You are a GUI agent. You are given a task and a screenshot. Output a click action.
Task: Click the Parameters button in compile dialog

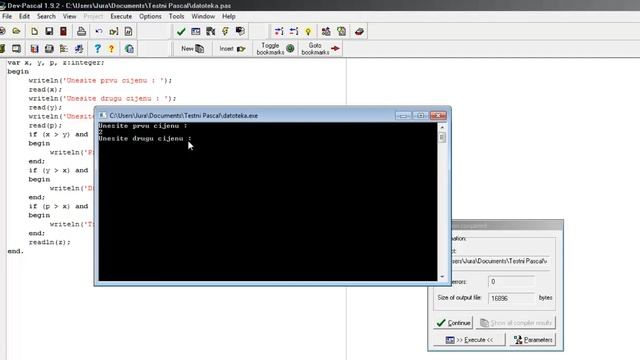pyautogui.click(x=533, y=340)
